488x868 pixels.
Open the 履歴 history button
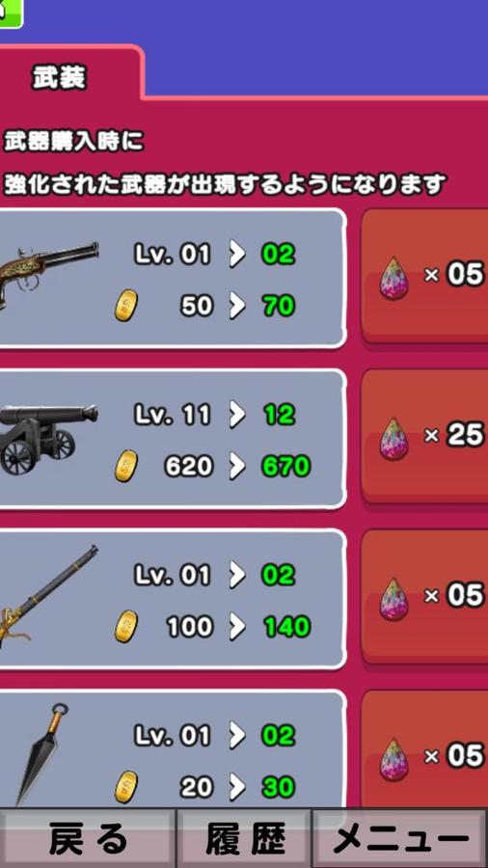[244, 839]
